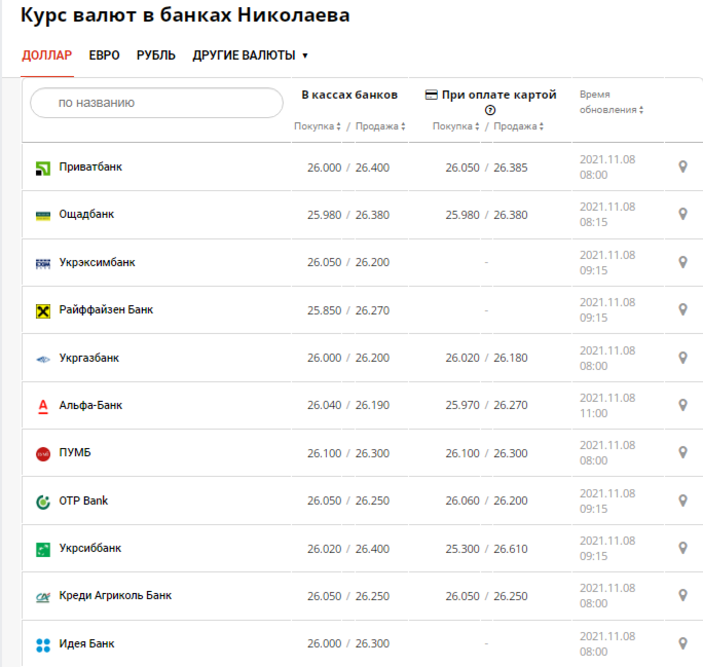This screenshot has width=703, height=667.
Task: Click the location pin for OTP Bank
Action: pos(683,500)
